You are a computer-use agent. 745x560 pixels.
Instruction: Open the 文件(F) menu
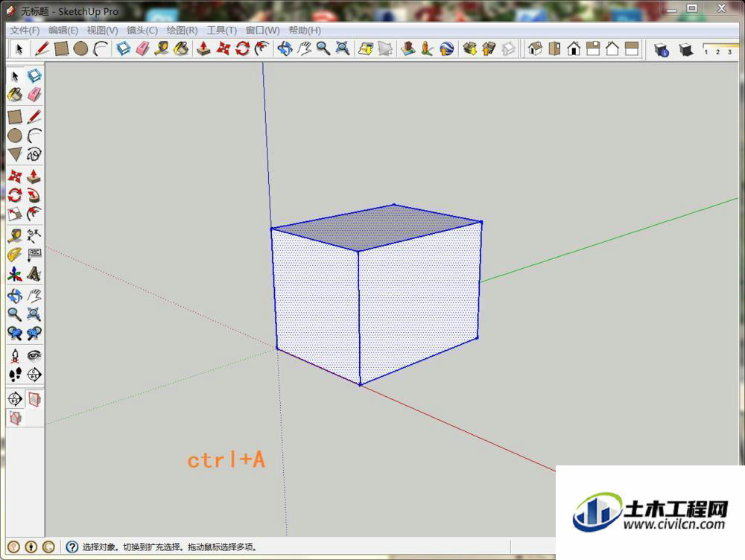point(25,31)
